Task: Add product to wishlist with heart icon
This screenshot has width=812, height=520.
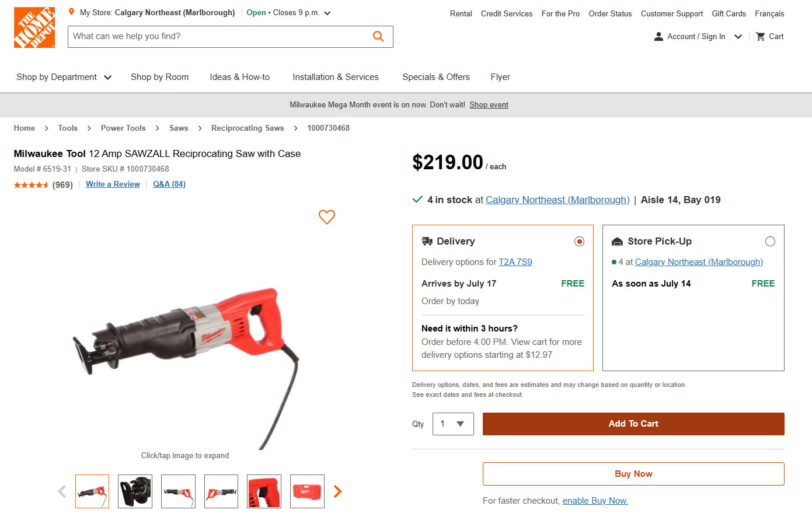Action: point(327,217)
